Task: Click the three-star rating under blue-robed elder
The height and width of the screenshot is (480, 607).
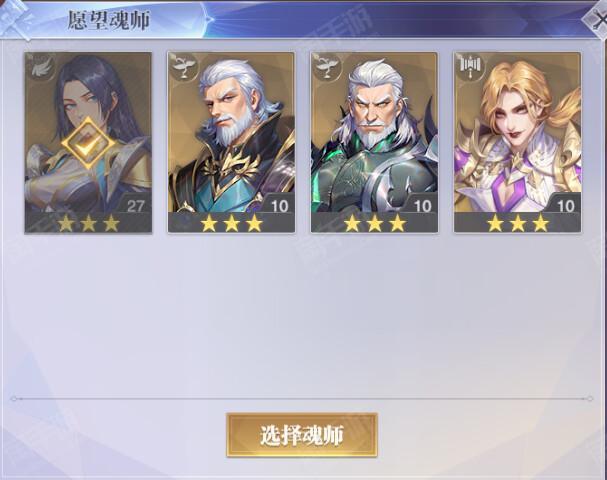Action: click(x=231, y=223)
